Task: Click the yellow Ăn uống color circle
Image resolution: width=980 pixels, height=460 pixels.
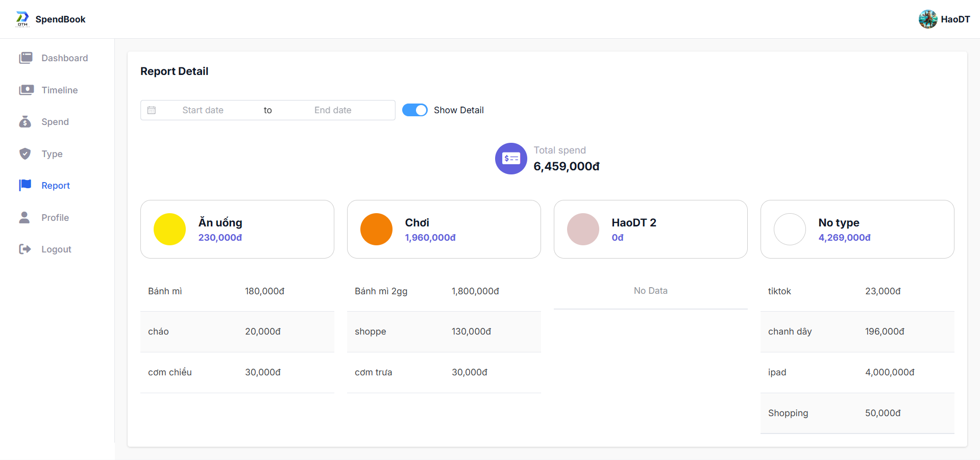Action: coord(169,229)
